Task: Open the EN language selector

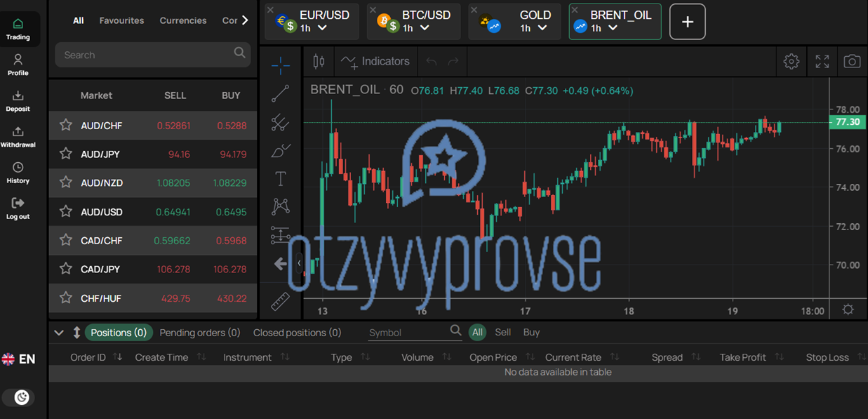Action: [x=19, y=359]
